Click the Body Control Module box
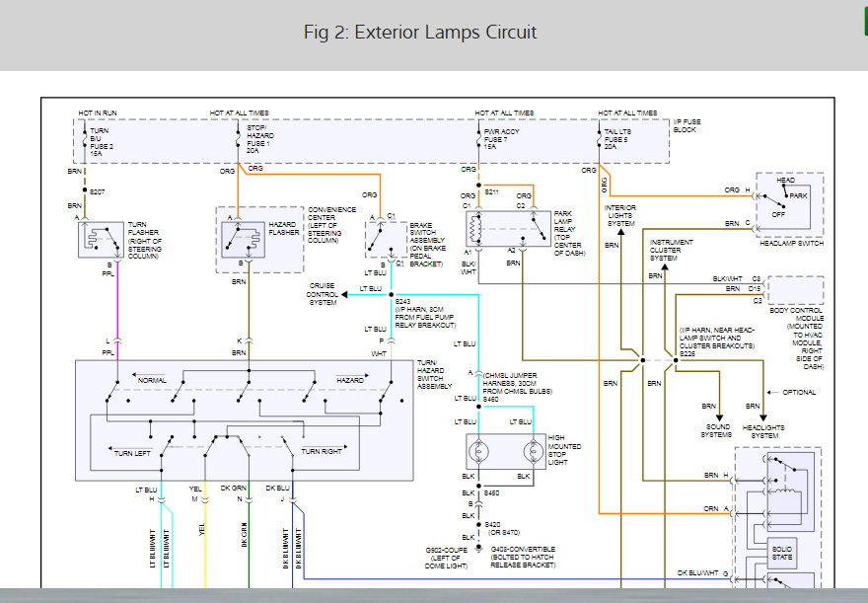868x603 pixels. click(x=795, y=290)
